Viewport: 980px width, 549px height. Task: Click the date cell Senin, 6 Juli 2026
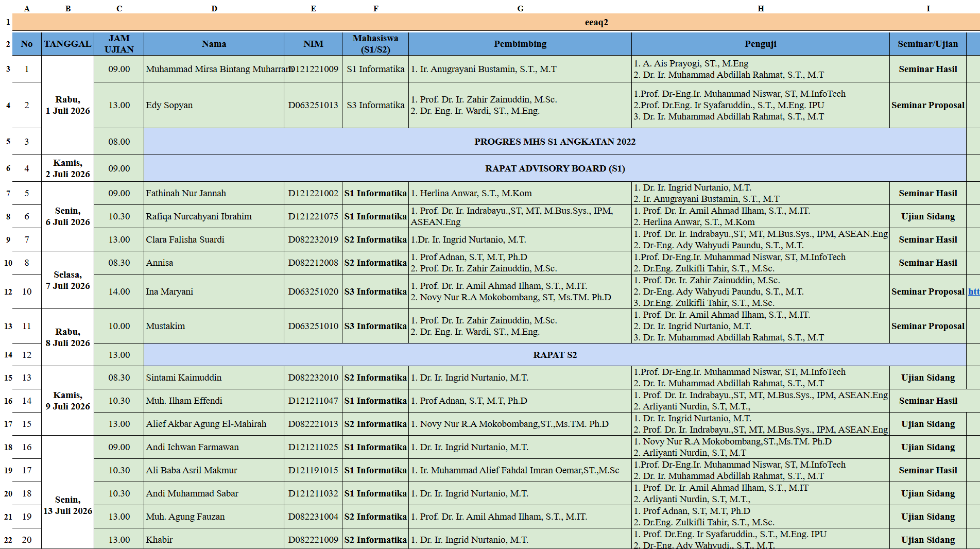tap(68, 216)
